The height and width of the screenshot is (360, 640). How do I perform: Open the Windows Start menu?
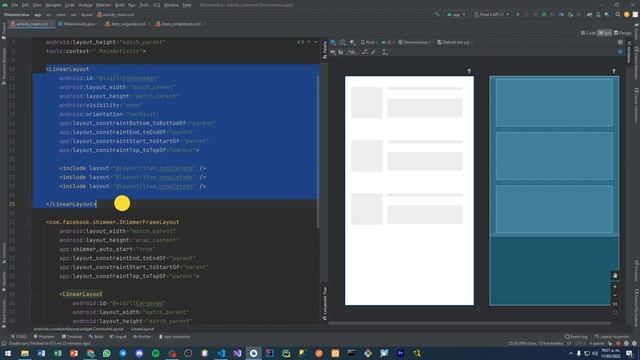[8, 353]
